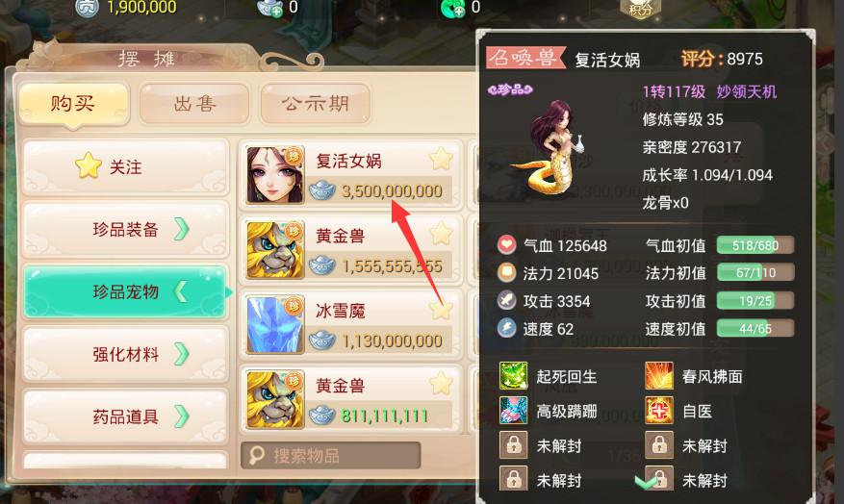Select the 冰雪魔 pet portrait

[x=275, y=325]
